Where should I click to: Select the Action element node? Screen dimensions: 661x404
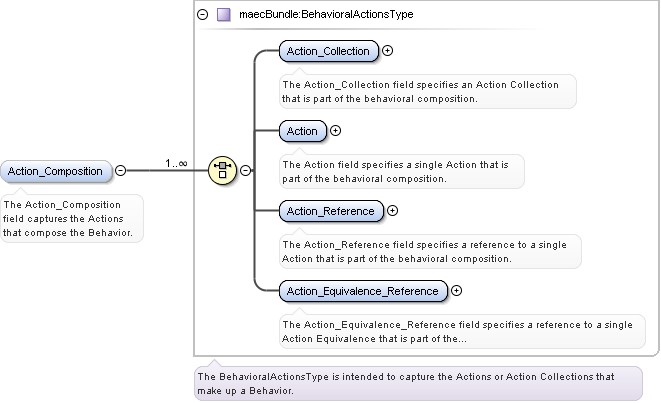(x=302, y=131)
